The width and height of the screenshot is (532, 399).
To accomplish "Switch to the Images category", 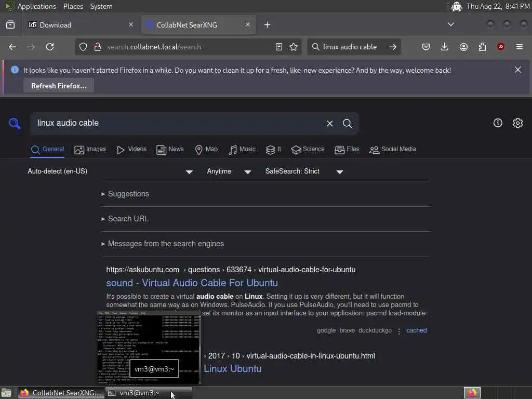I will pos(90,149).
